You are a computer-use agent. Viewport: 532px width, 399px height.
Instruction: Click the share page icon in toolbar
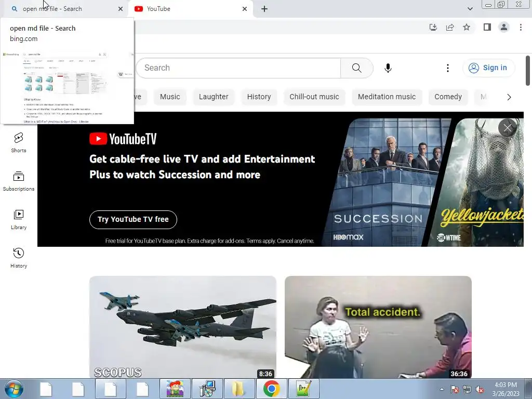[x=450, y=27]
